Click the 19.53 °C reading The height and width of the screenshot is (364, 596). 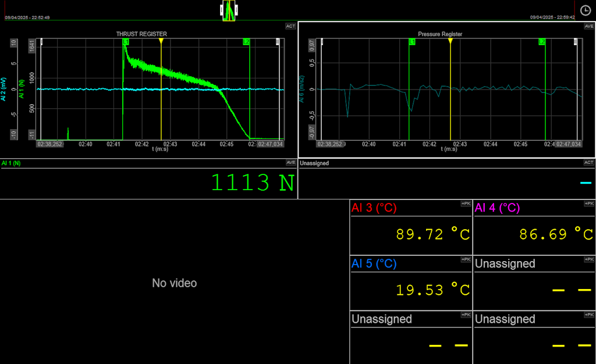(x=433, y=290)
